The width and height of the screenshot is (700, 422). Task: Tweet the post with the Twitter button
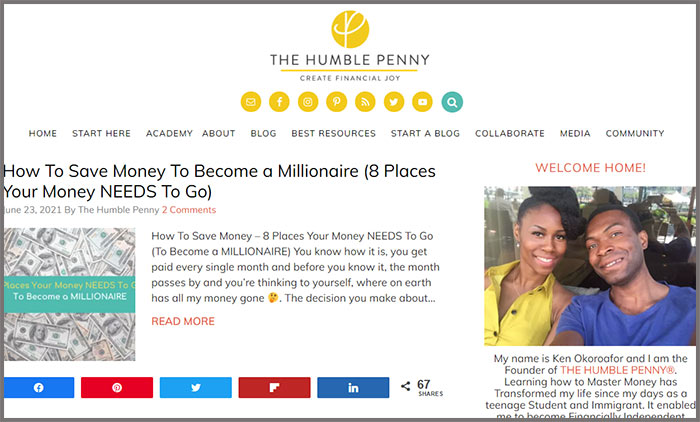pos(196,388)
